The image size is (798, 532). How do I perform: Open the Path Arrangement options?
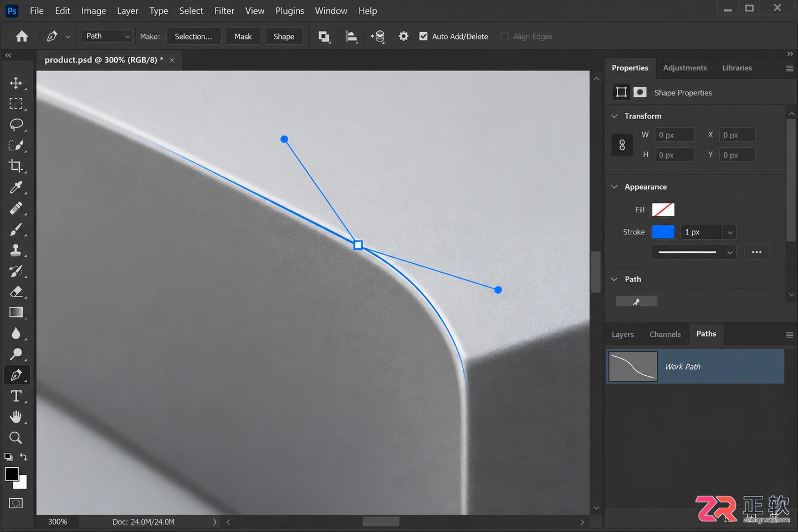pyautogui.click(x=377, y=37)
